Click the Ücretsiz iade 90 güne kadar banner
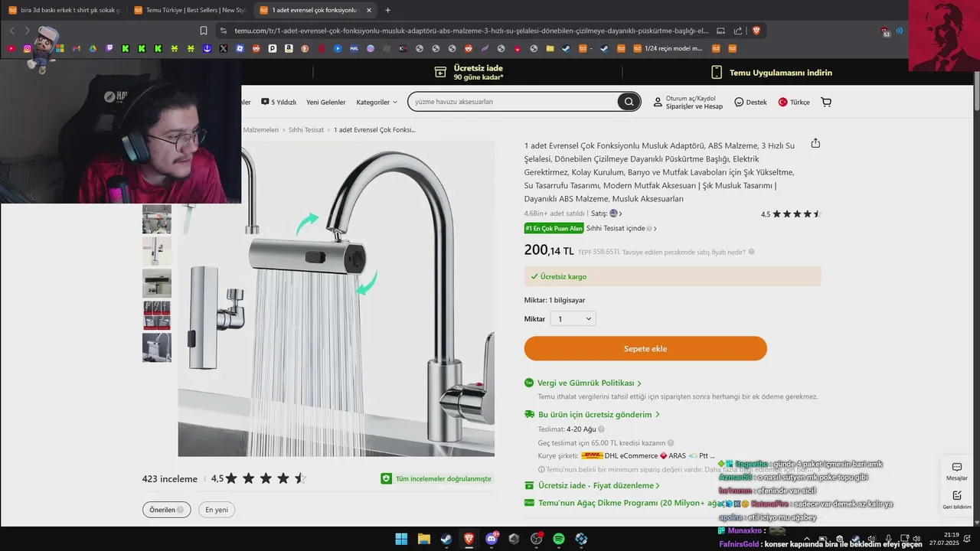Viewport: 980px width, 551px height. click(x=469, y=73)
